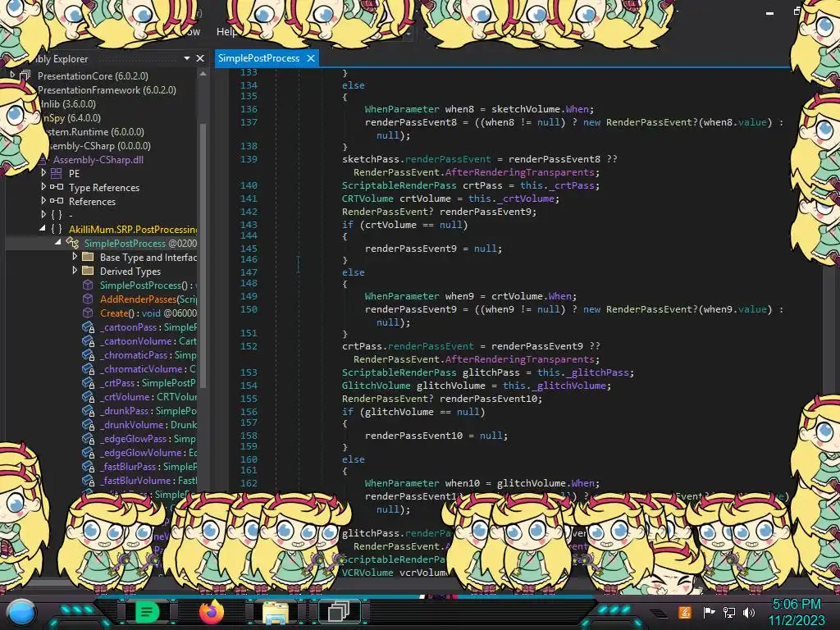Image resolution: width=840 pixels, height=630 pixels.
Task: Click the volume speaker tray icon
Action: (749, 612)
